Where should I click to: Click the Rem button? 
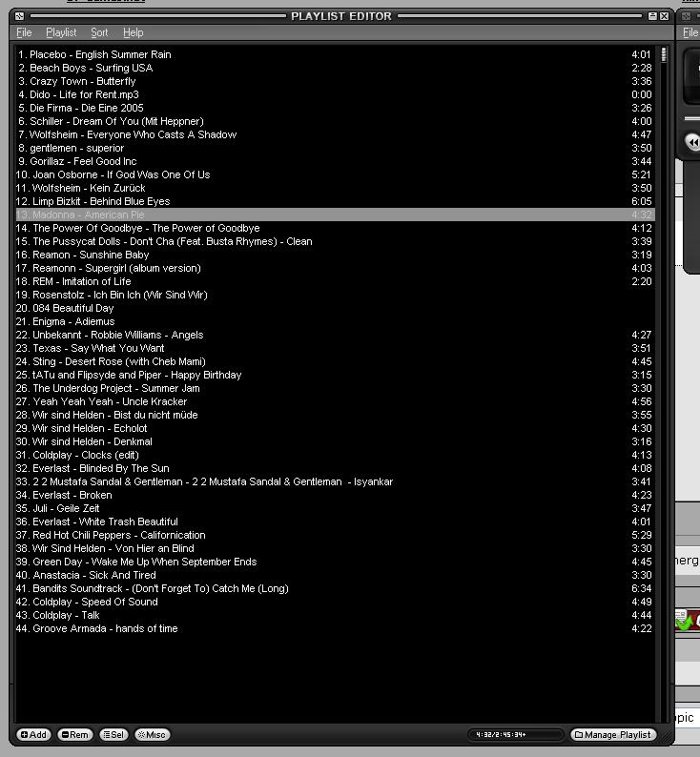coord(74,734)
